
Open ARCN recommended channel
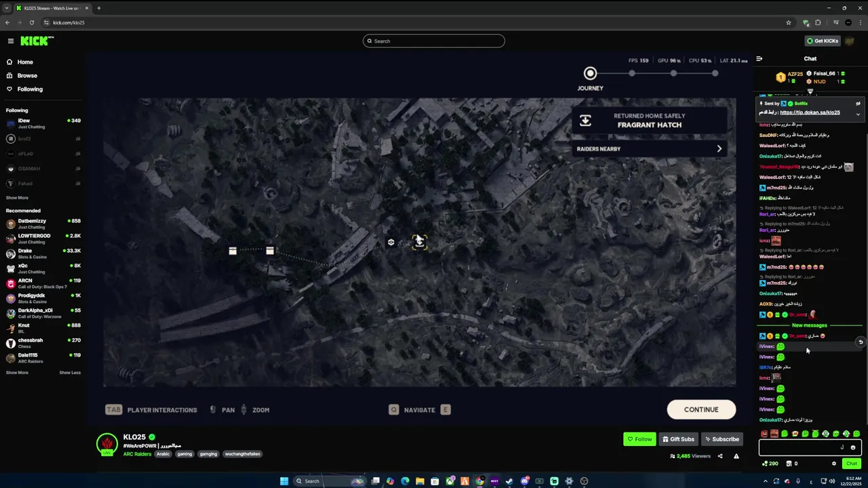[x=43, y=283]
